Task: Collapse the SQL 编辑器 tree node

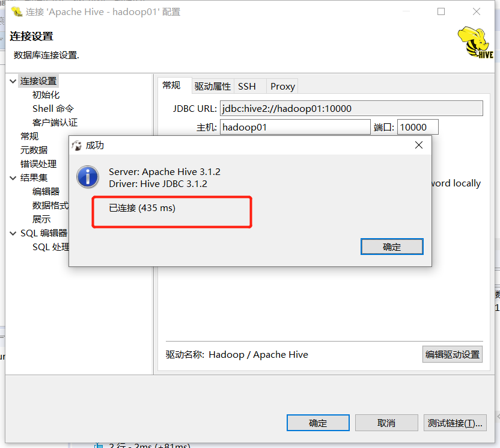Action: 13,233
